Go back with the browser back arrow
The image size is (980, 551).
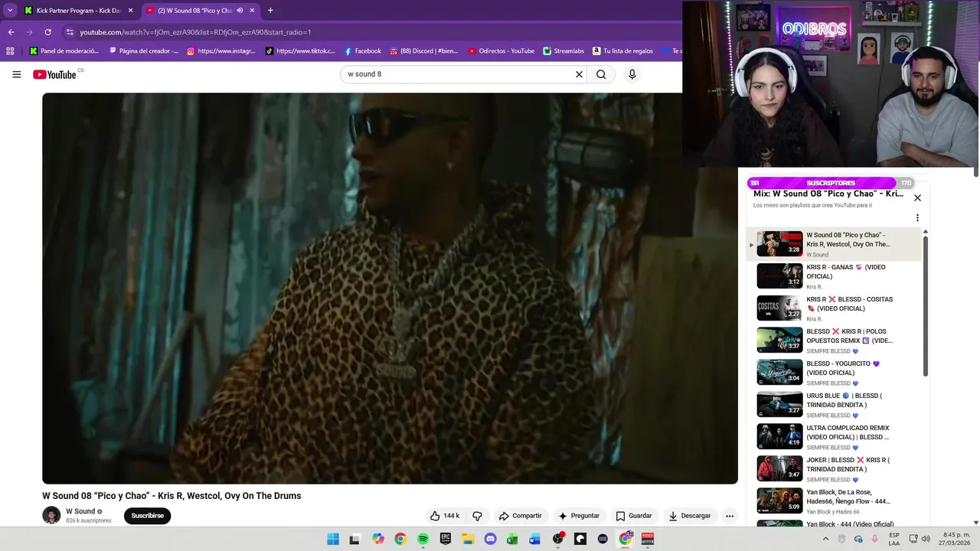click(11, 32)
